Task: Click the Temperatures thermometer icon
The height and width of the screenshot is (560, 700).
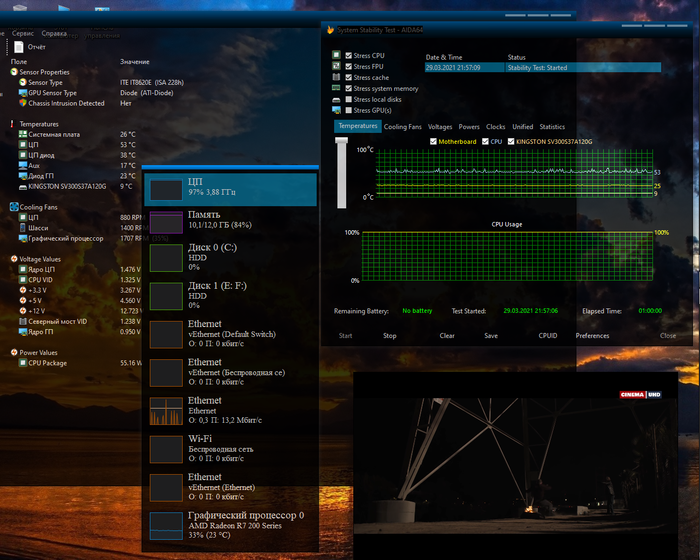Action: (x=12, y=124)
